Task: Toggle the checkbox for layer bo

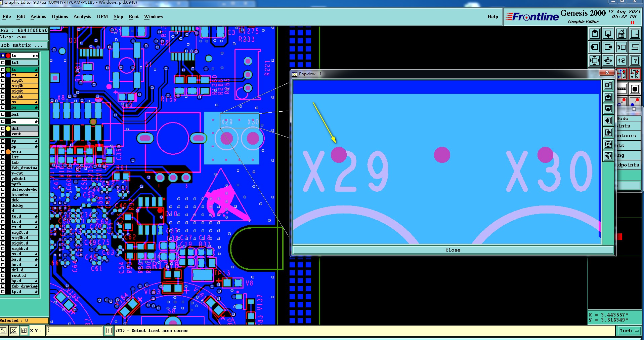Action: coord(3,121)
